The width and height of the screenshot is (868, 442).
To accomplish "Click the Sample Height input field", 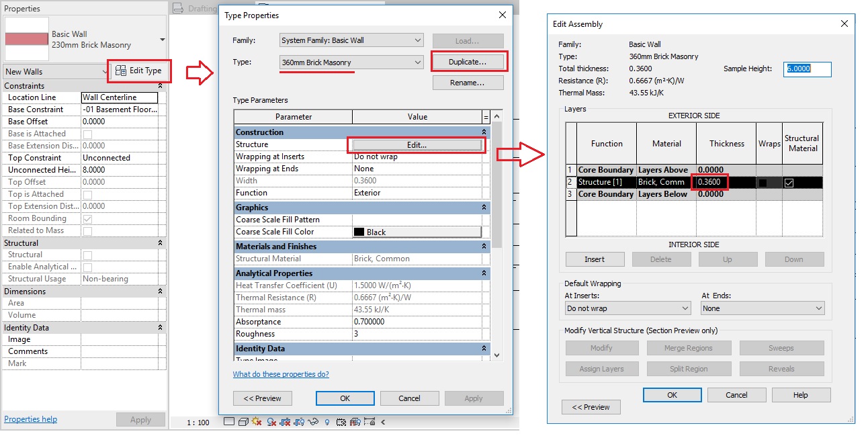I will pyautogui.click(x=807, y=69).
